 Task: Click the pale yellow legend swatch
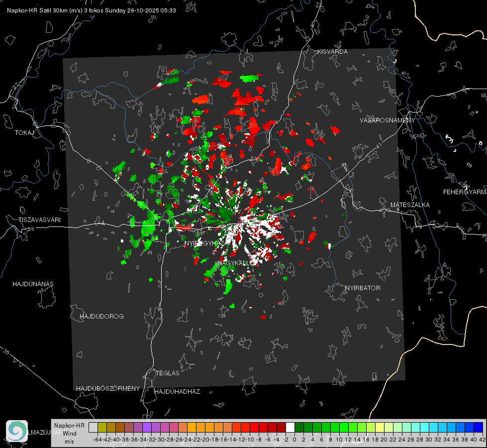click(x=380, y=427)
